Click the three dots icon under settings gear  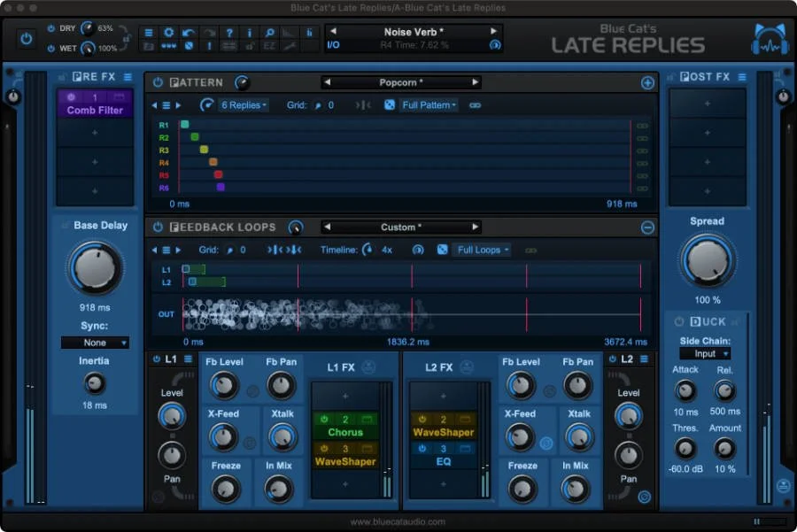(169, 46)
